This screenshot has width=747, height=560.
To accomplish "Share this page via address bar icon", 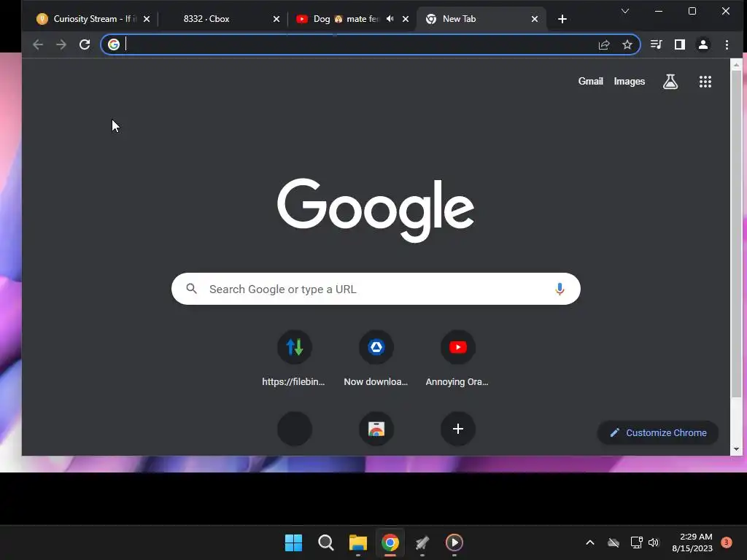I will point(603,44).
